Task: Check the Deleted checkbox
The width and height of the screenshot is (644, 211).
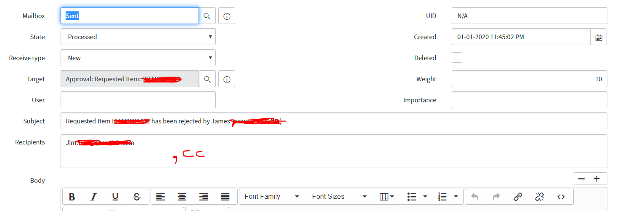Action: tap(457, 58)
